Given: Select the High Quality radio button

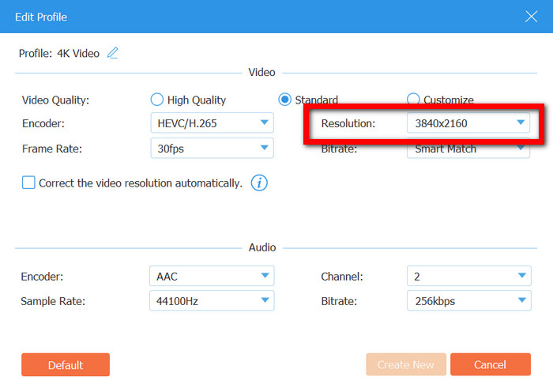Looking at the screenshot, I should tap(157, 100).
